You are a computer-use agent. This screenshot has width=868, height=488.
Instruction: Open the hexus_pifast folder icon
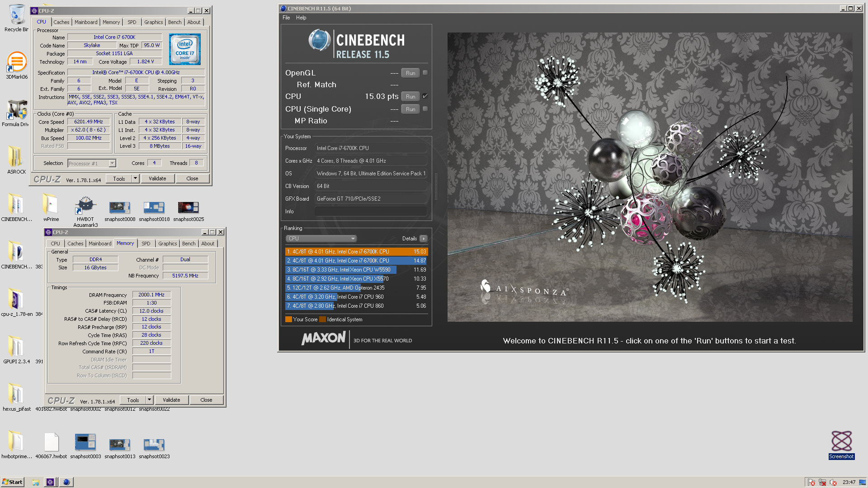point(15,394)
